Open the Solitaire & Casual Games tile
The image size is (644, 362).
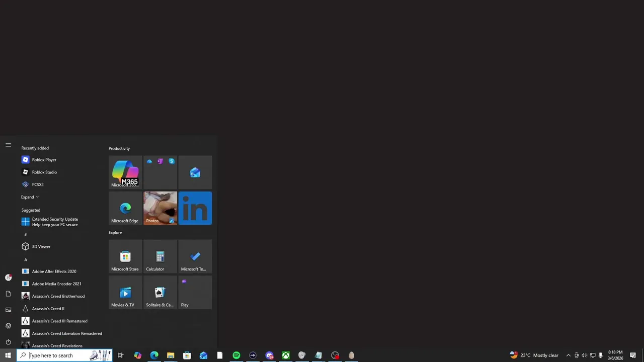[160, 292]
